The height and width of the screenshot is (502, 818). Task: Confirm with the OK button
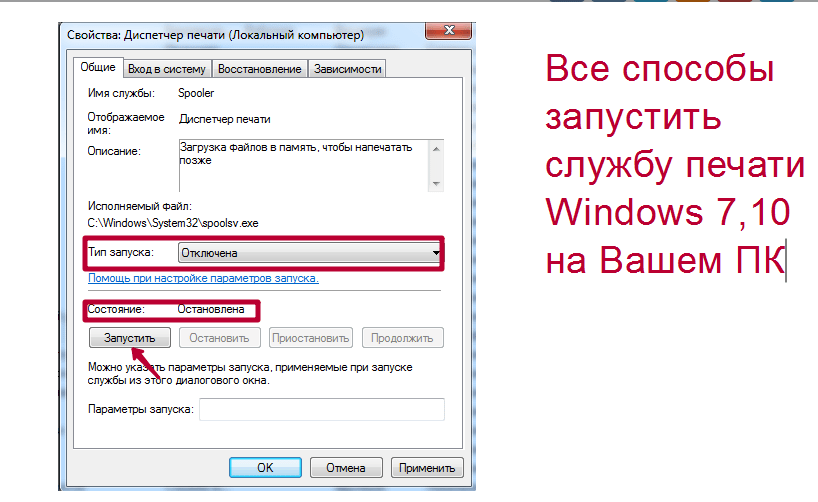[265, 468]
